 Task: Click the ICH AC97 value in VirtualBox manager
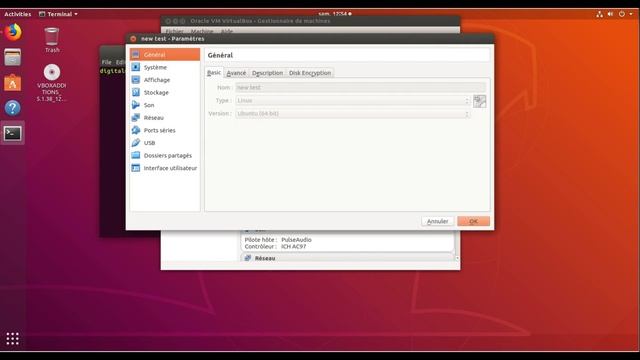293,247
